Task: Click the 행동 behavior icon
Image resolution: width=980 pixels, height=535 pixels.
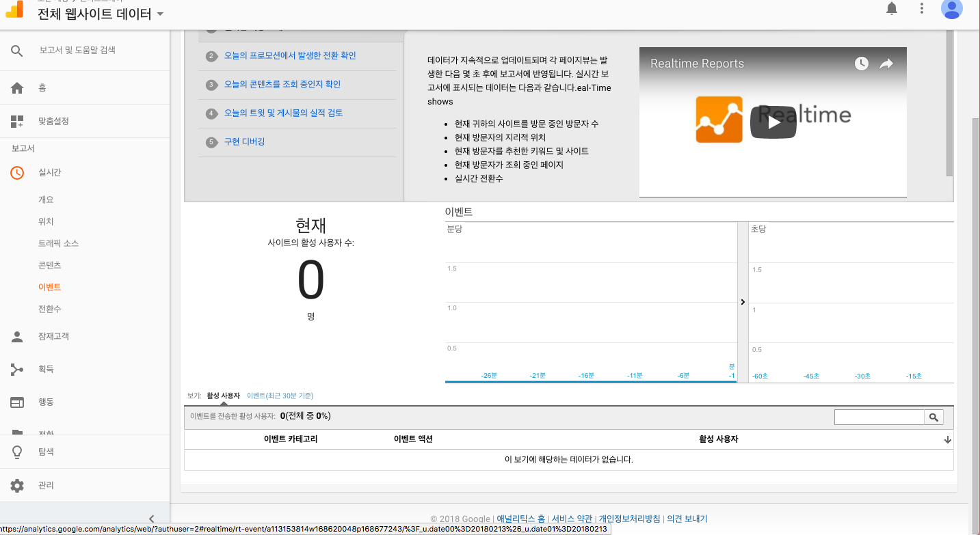Action: coord(17,402)
